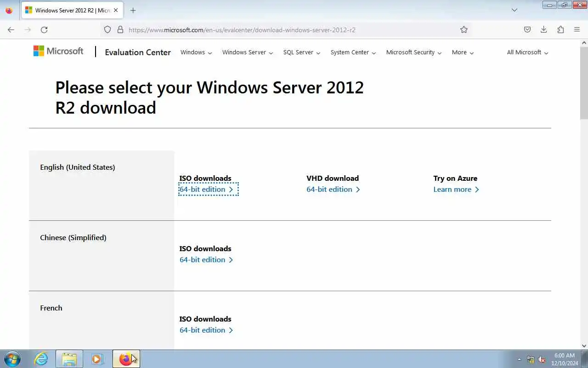Close the Windows Server 2012 R2 tab
Image resolution: width=588 pixels, height=368 pixels.
116,10
